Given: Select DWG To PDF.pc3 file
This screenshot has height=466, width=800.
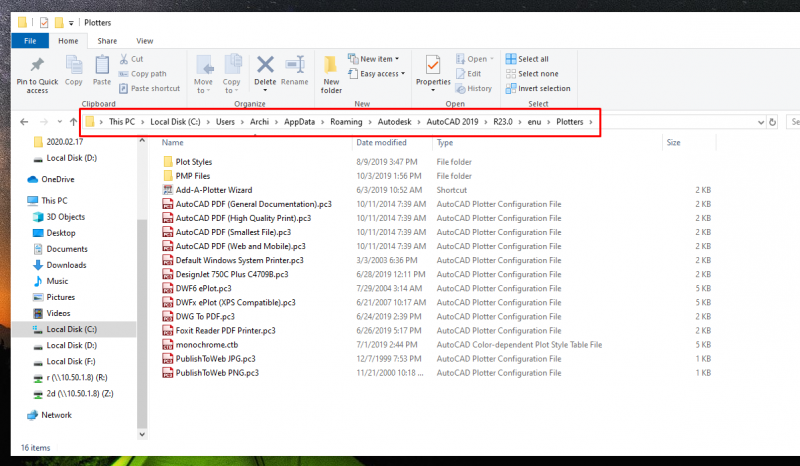Looking at the screenshot, I should point(198,316).
